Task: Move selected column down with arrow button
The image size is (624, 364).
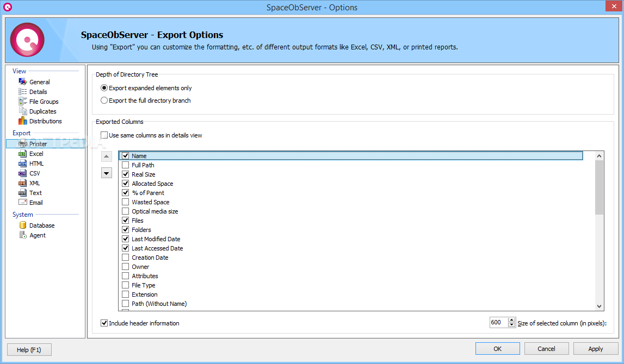Action: coord(106,173)
